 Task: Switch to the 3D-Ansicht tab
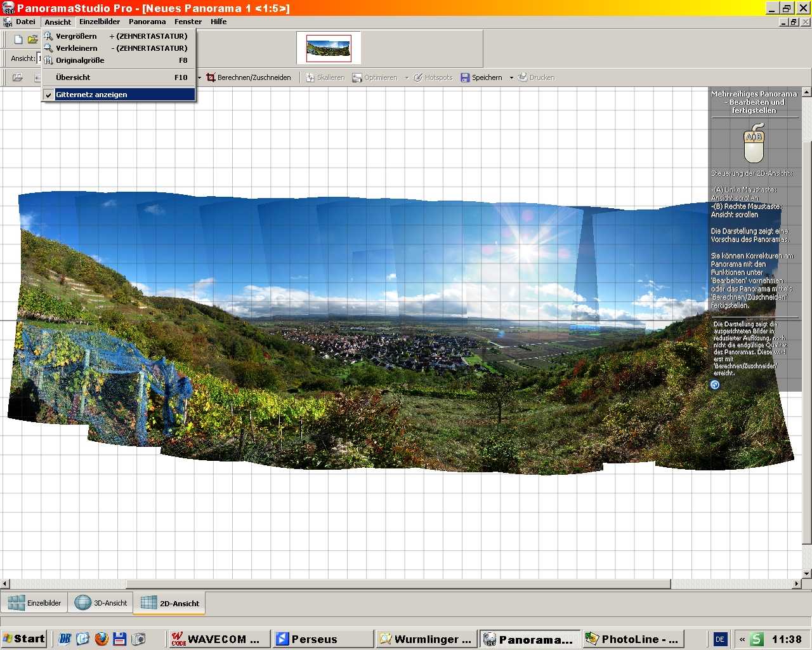click(101, 603)
